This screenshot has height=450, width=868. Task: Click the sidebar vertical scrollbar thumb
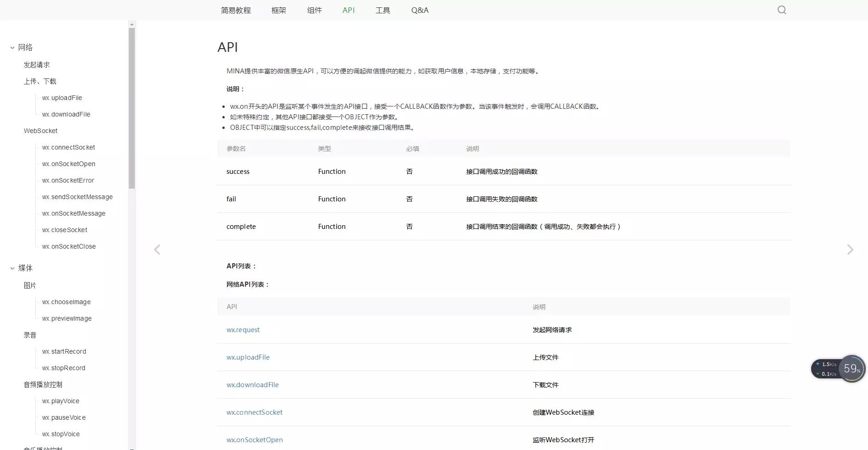pyautogui.click(x=132, y=108)
